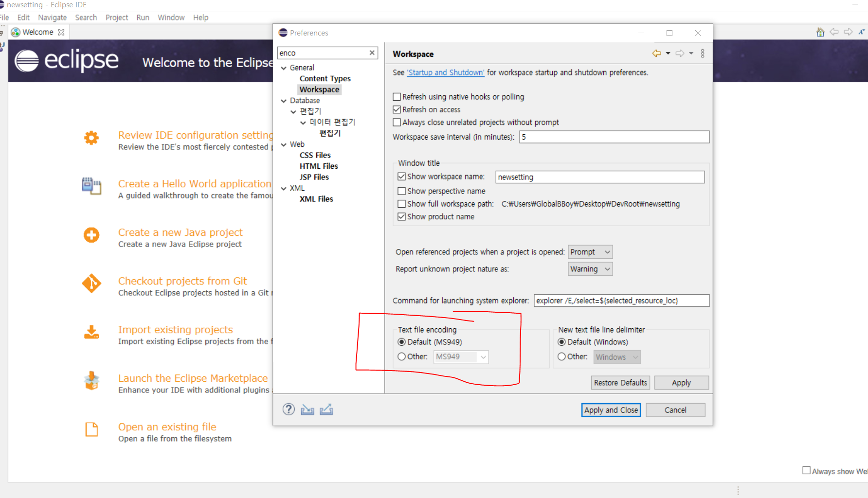Enable Refresh using native hooks or polling

pyautogui.click(x=397, y=97)
